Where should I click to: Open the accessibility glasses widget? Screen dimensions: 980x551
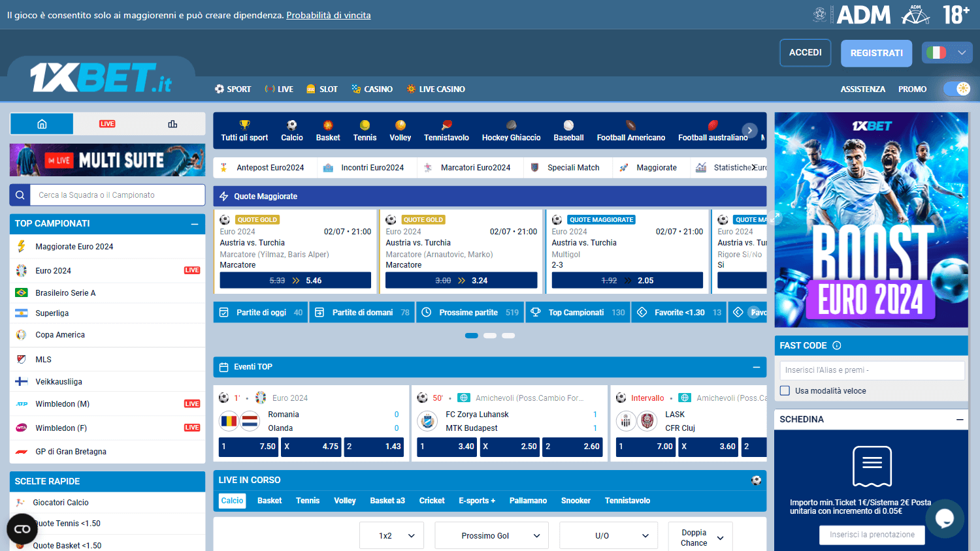tap(22, 529)
